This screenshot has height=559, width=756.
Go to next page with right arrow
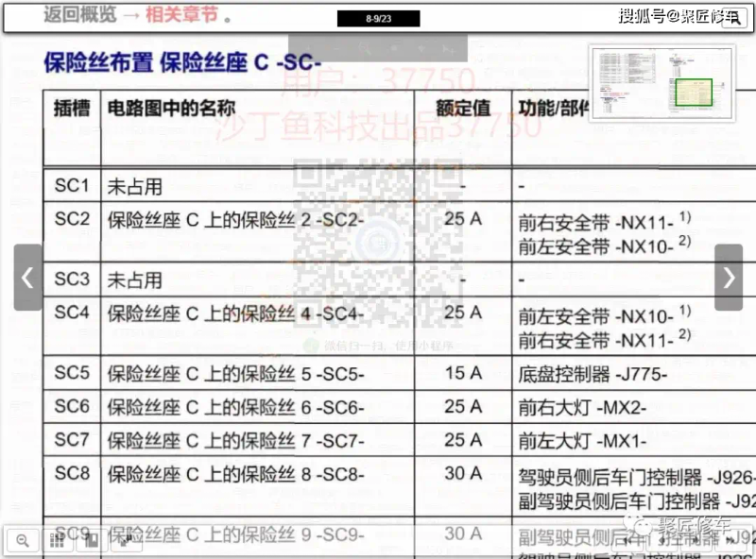pyautogui.click(x=729, y=278)
